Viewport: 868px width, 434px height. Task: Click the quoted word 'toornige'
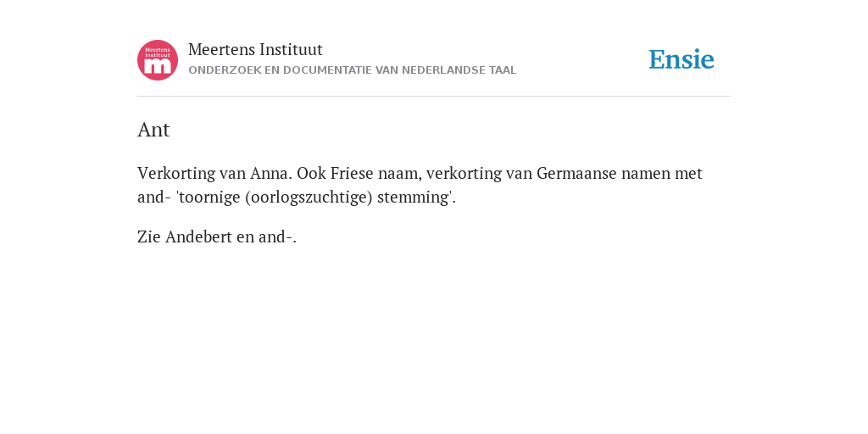[209, 197]
